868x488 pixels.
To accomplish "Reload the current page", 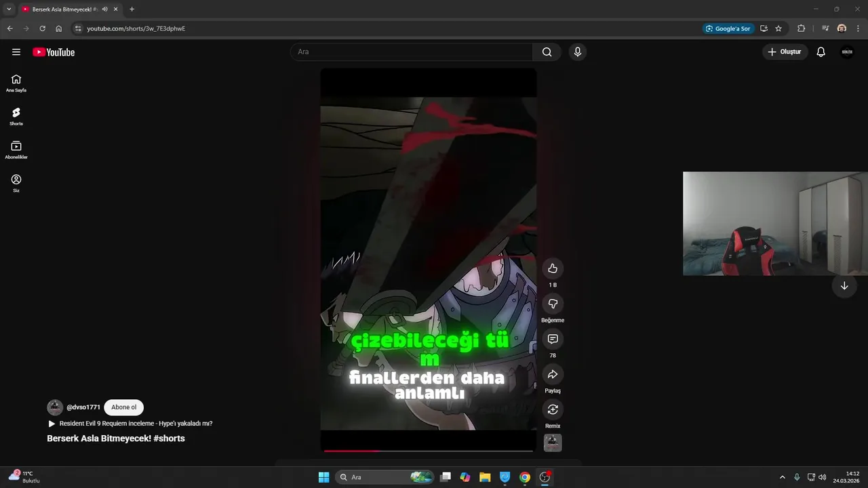I will click(42, 28).
